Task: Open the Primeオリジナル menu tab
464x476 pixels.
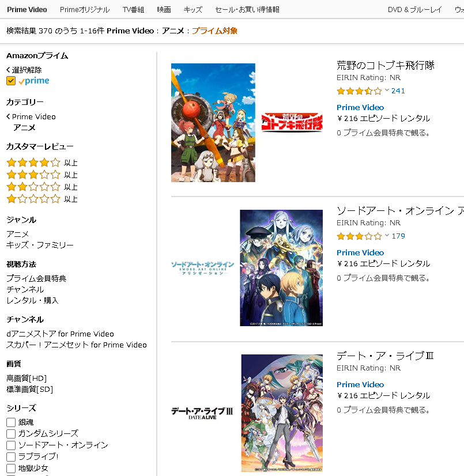Action: [x=85, y=10]
